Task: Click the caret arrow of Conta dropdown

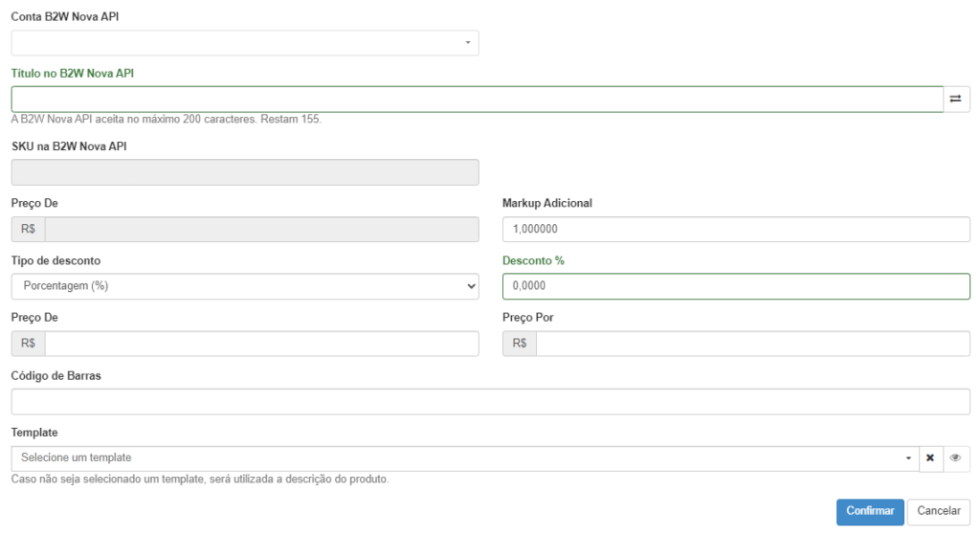Action: tap(467, 42)
